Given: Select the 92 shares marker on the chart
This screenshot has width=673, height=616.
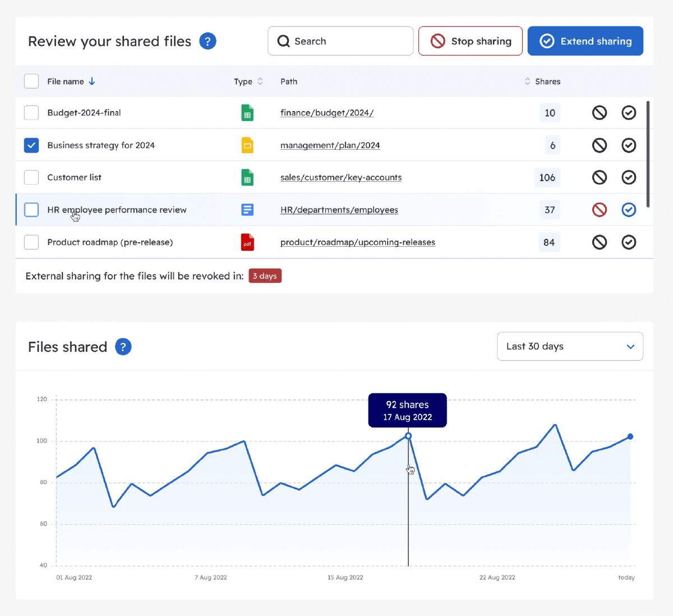Looking at the screenshot, I should click(x=408, y=436).
